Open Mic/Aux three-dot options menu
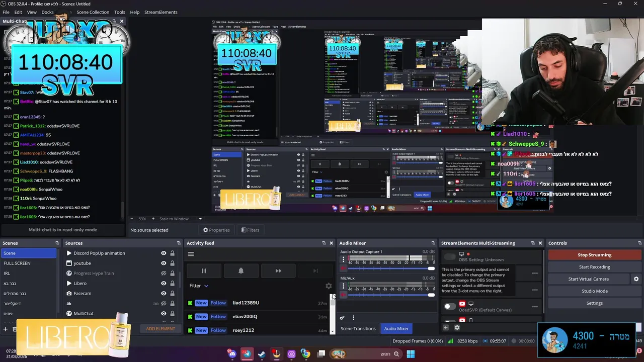 point(344,286)
